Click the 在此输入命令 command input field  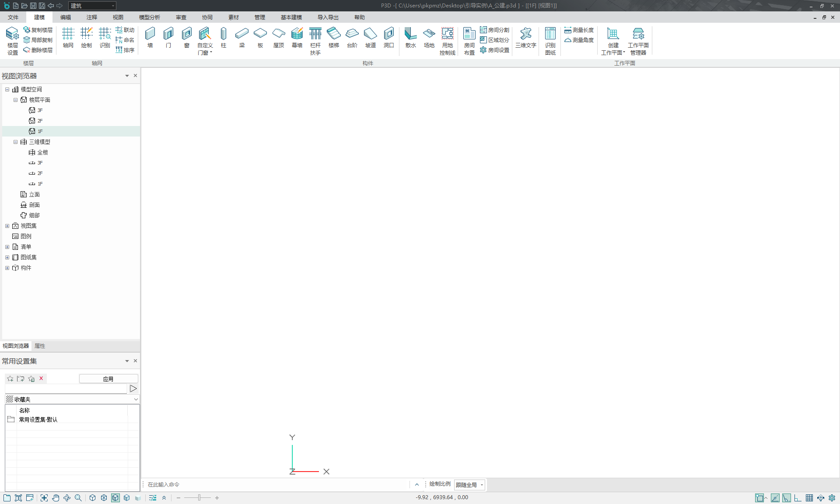click(x=276, y=485)
